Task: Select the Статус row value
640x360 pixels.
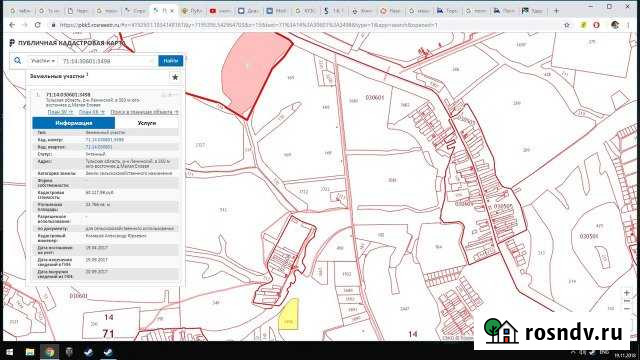Action: coord(96,154)
